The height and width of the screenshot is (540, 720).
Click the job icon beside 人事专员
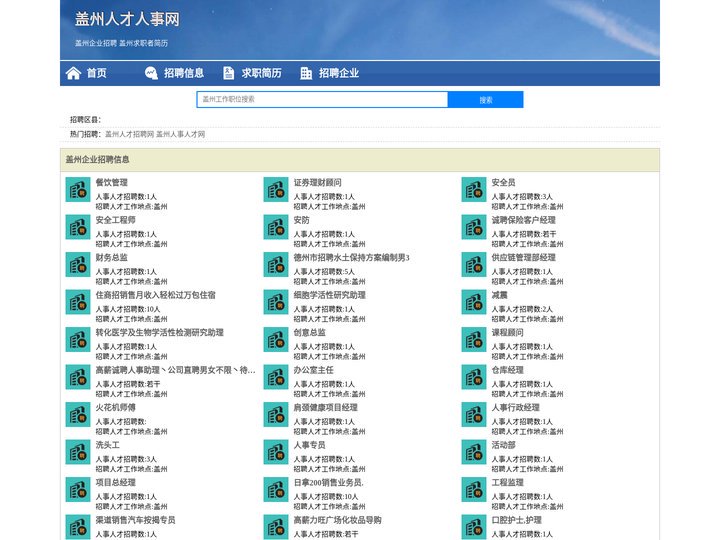coord(276,452)
